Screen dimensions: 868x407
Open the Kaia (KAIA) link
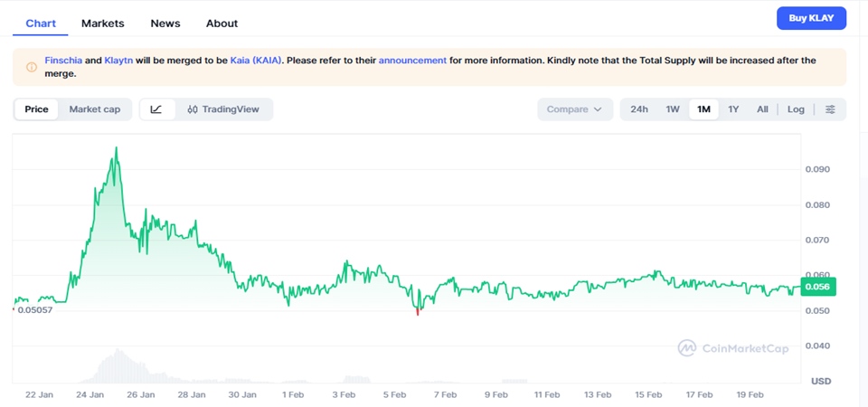(256, 61)
